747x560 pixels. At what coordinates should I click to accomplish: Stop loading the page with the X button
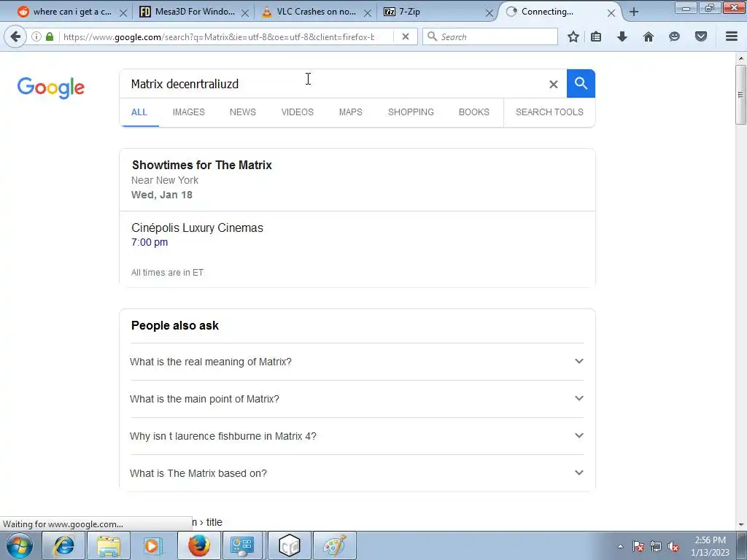click(x=406, y=36)
